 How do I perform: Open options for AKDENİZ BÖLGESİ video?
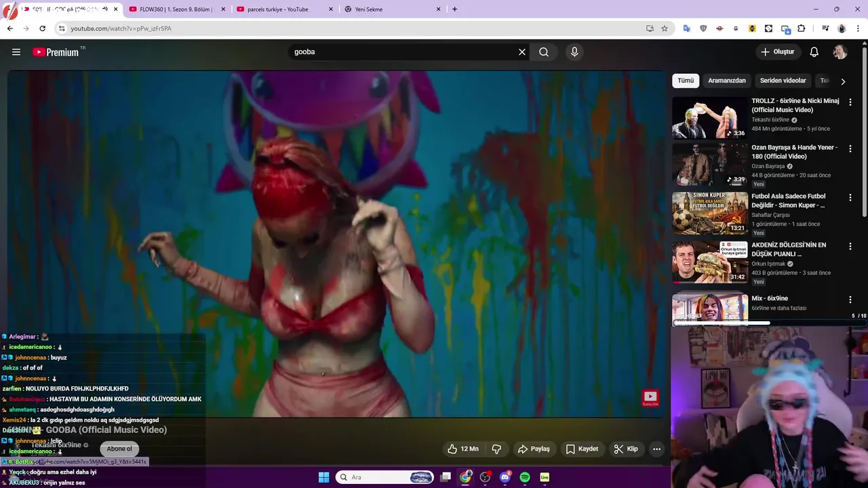(850, 246)
